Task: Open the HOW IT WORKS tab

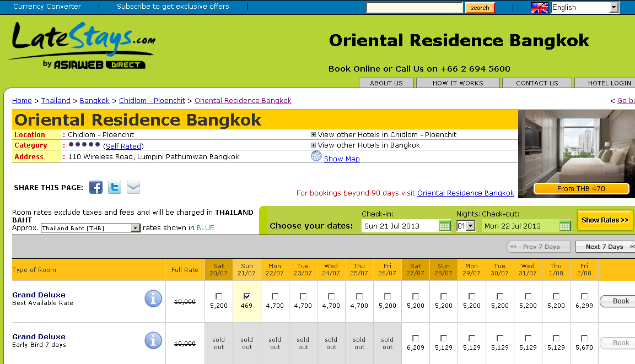Action: coord(458,83)
